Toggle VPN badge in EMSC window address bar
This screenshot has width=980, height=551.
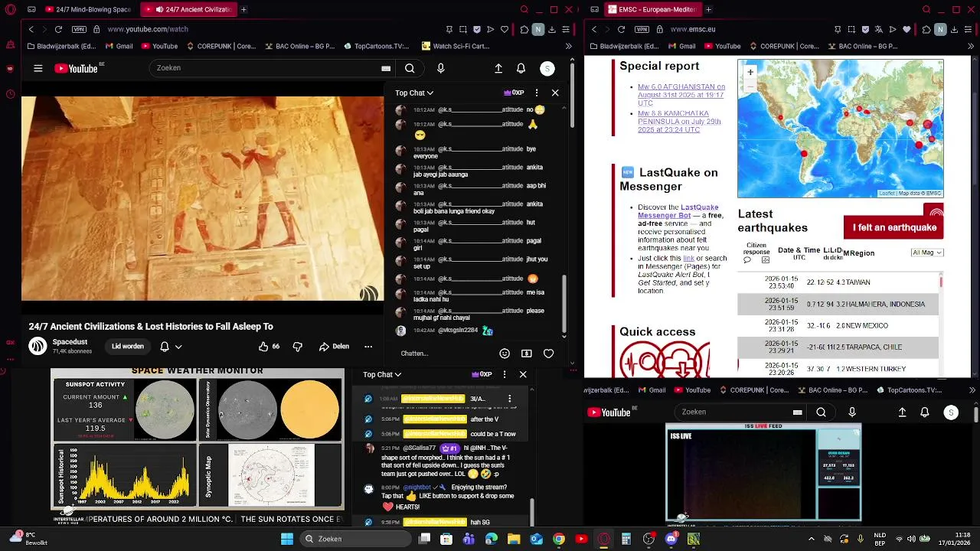[642, 29]
